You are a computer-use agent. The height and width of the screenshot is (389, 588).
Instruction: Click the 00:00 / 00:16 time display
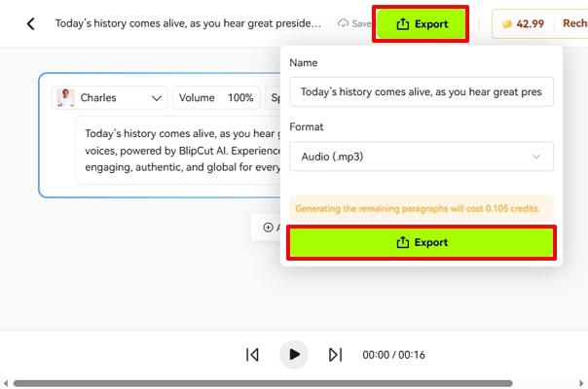point(393,355)
